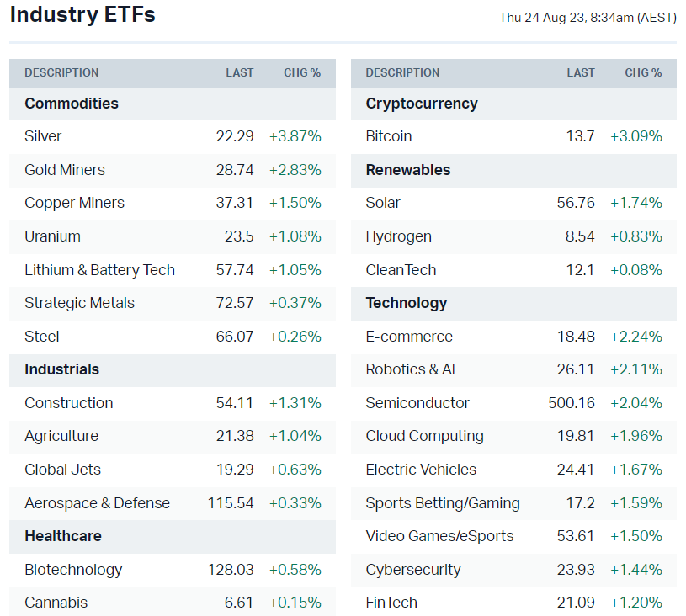Open the Solar ETF row

point(383,203)
